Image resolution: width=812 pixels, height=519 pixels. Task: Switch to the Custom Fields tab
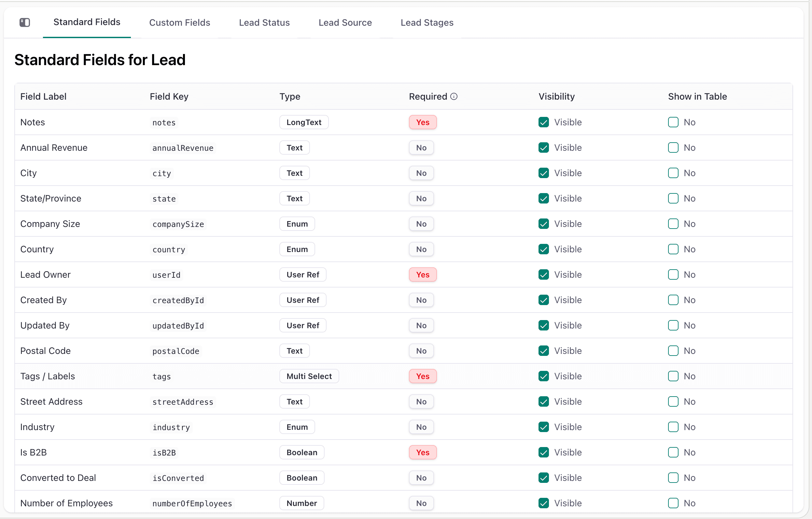tap(179, 22)
